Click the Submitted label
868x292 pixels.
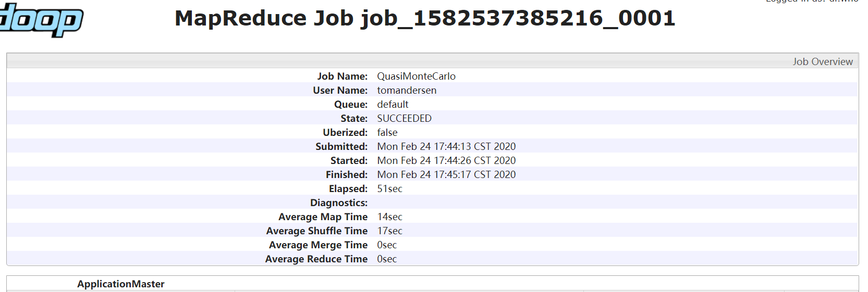341,146
